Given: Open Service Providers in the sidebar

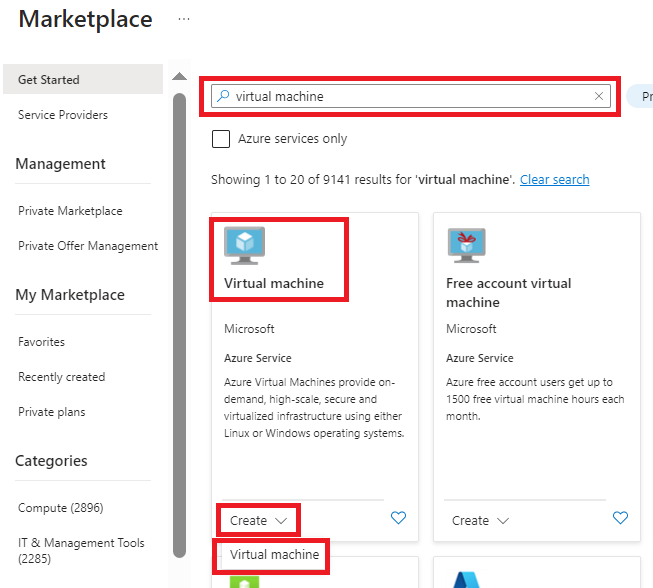Looking at the screenshot, I should pyautogui.click(x=63, y=115).
